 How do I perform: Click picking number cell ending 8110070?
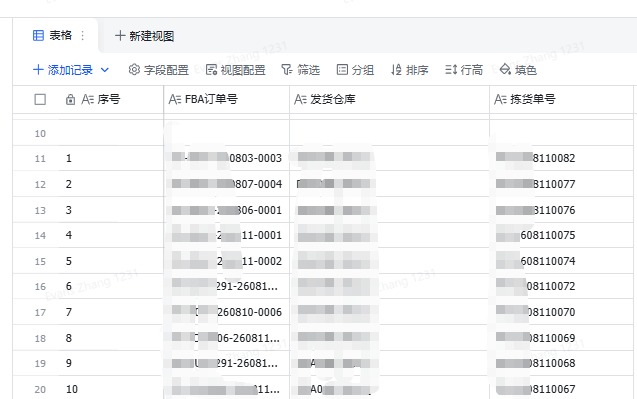coord(561,312)
